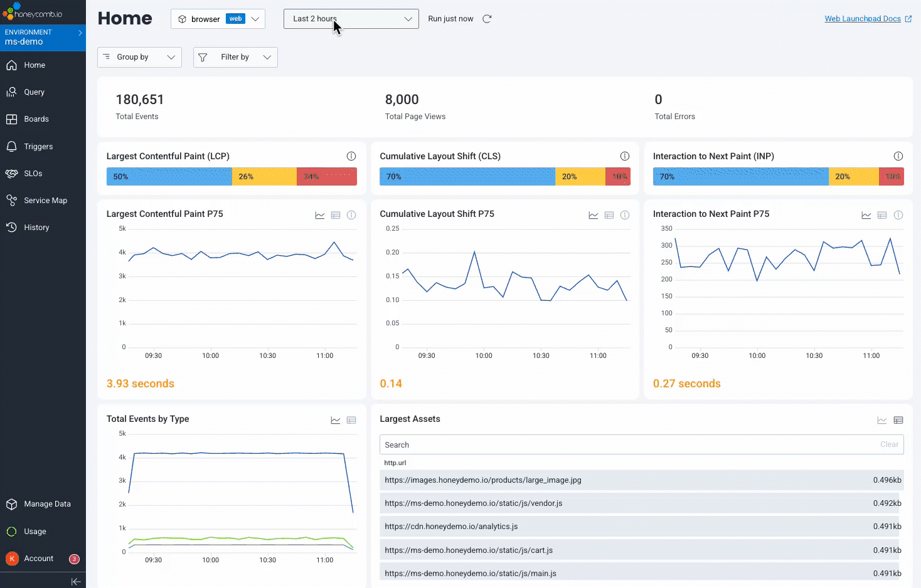The width and height of the screenshot is (921, 588).
Task: Expand the Group by dropdown
Action: tap(139, 57)
